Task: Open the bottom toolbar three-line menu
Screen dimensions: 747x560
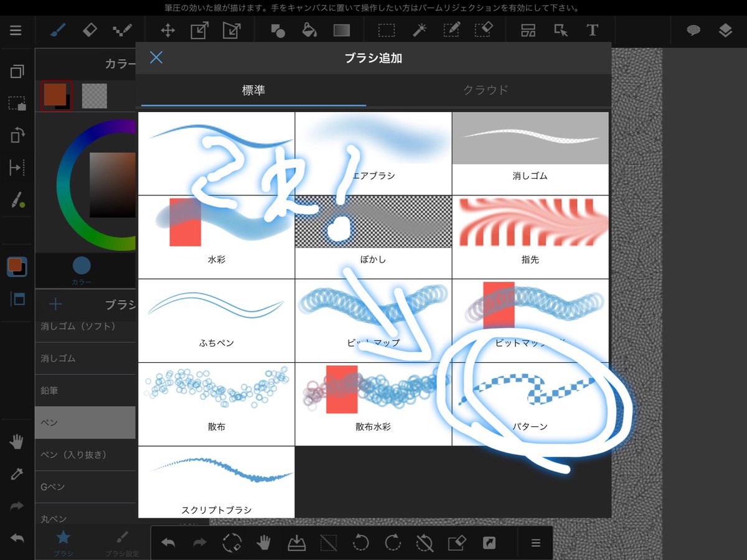Action: point(535,543)
